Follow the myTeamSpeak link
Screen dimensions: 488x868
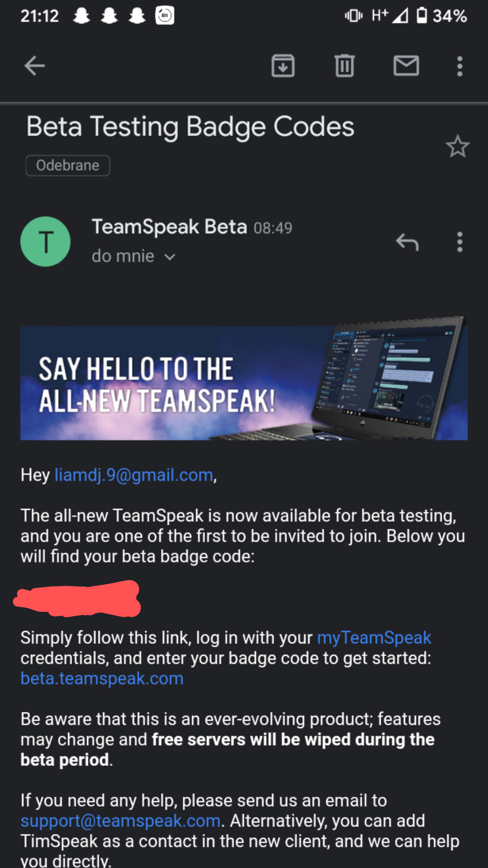pos(374,638)
